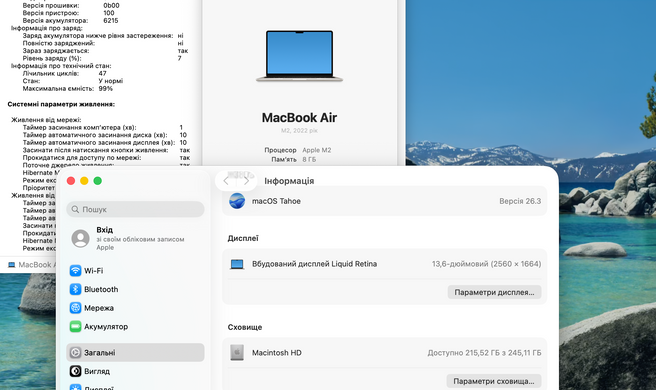Click the macOS Tahoe logo icon
Screen dimensions: 656x390
pyautogui.click(x=237, y=201)
